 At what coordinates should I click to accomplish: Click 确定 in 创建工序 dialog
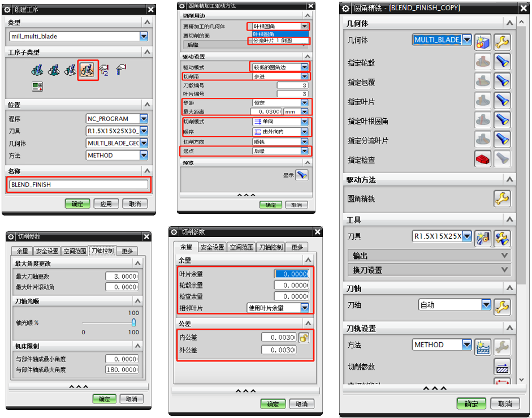pyautogui.click(x=77, y=204)
